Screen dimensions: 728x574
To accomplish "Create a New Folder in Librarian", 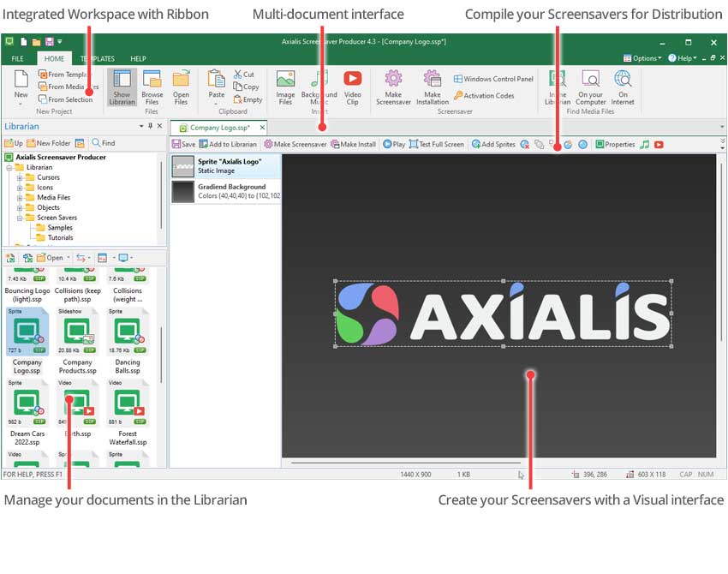I will 49,143.
